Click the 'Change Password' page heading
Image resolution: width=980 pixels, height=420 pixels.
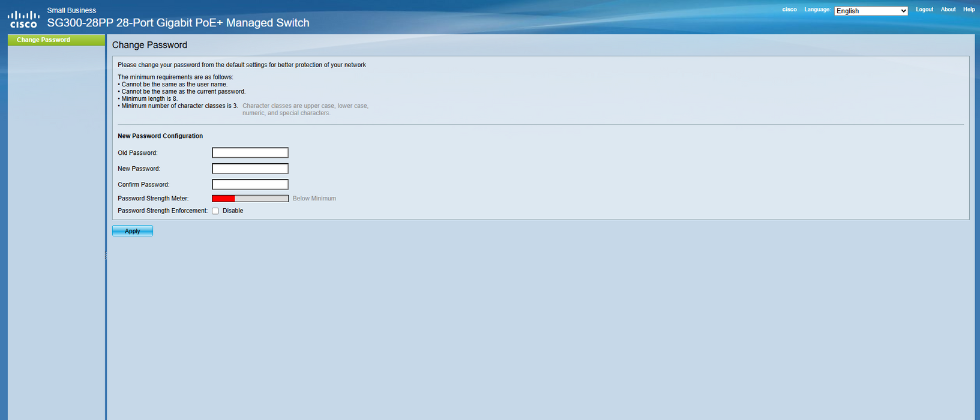pos(149,45)
